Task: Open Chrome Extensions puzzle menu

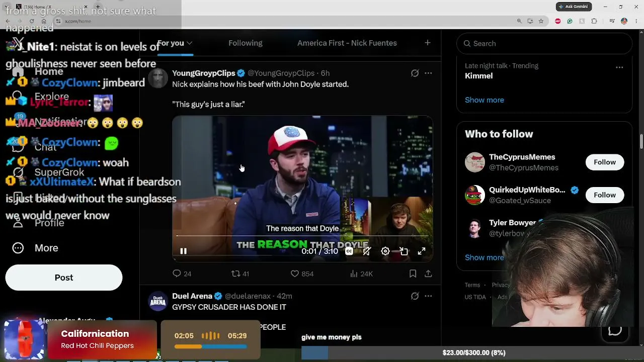Action: pos(594,21)
